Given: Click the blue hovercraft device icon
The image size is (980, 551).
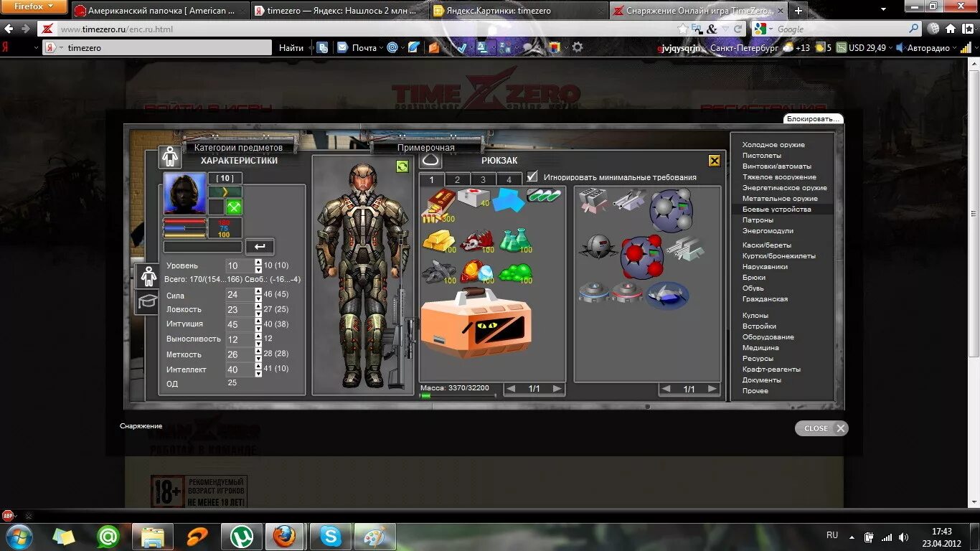Looking at the screenshot, I should 667,295.
